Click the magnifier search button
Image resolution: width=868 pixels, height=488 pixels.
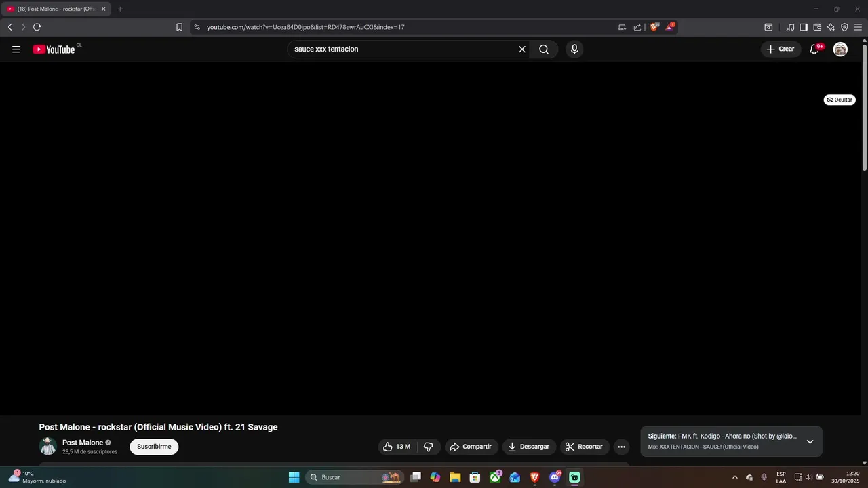tap(544, 49)
